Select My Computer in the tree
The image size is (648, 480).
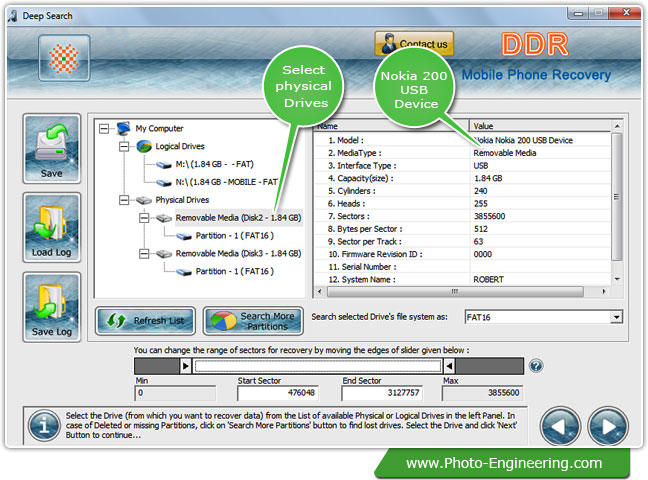160,129
